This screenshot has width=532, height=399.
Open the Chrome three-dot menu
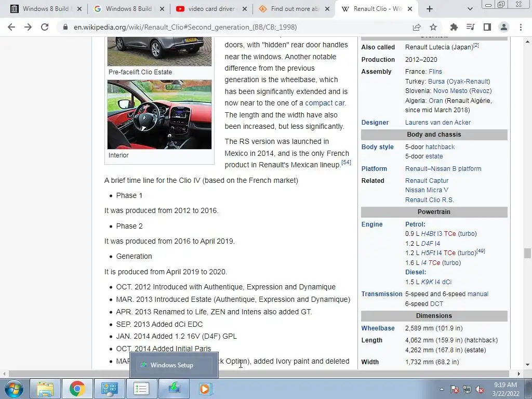pyautogui.click(x=521, y=27)
